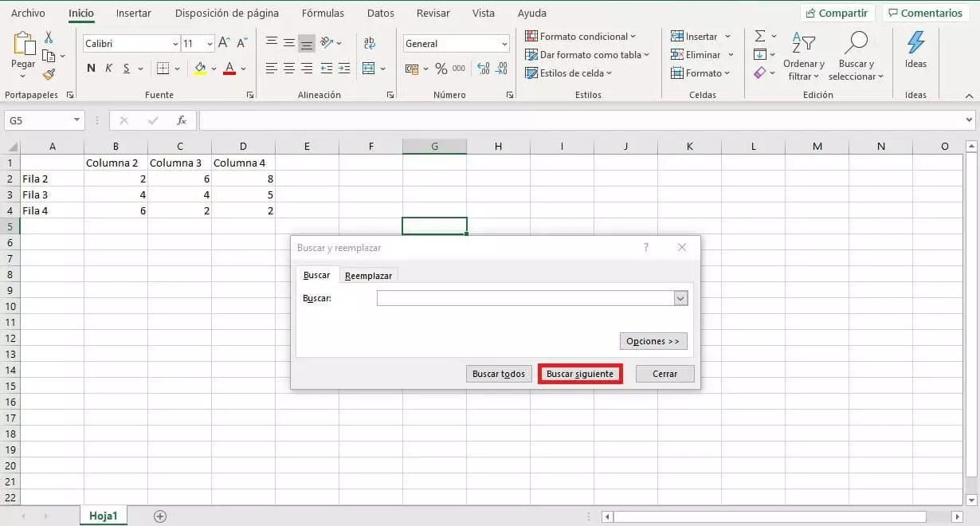980x526 pixels.
Task: Apply percent style to the cell
Action: [441, 69]
